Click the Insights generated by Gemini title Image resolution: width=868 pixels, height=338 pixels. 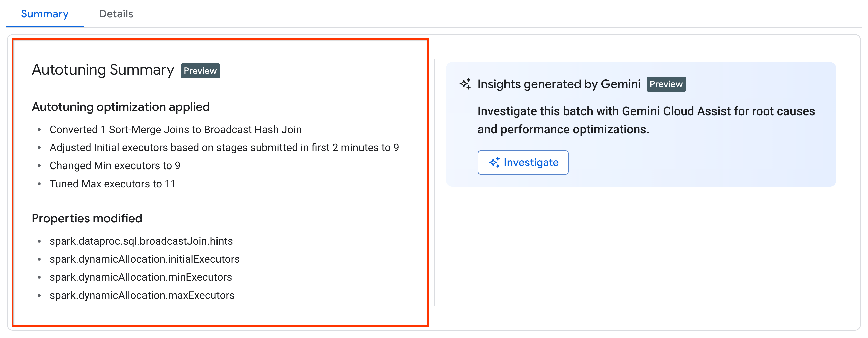coord(559,84)
